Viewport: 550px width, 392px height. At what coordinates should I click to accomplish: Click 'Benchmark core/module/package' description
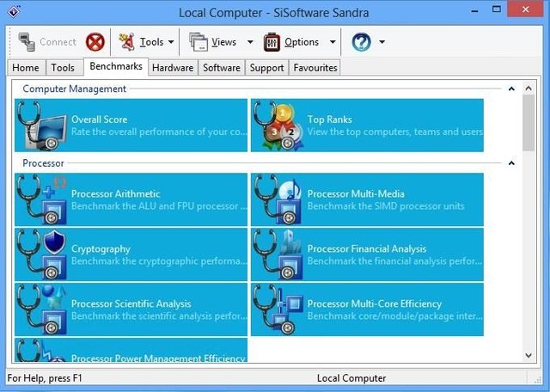395,315
